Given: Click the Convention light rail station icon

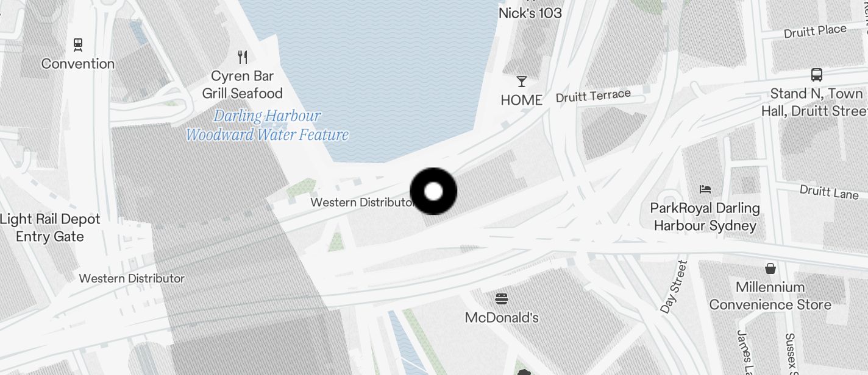Looking at the screenshot, I should click(78, 44).
